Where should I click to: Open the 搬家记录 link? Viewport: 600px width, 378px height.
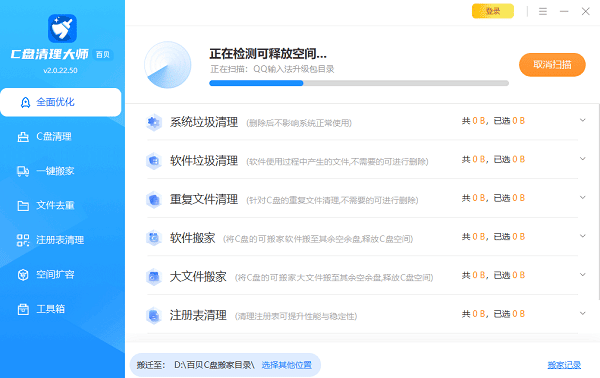point(564,365)
